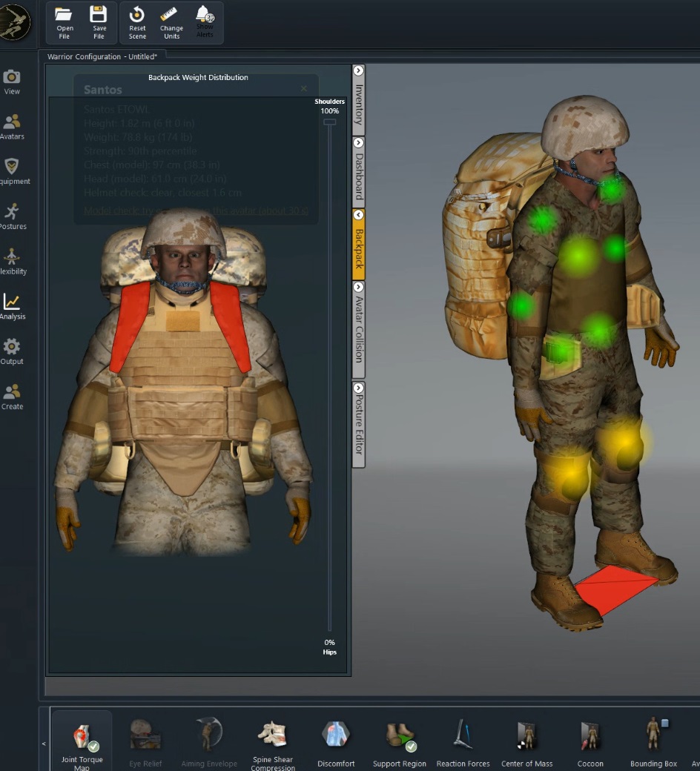
Task: Click the Reset Scene icon
Action: (137, 23)
